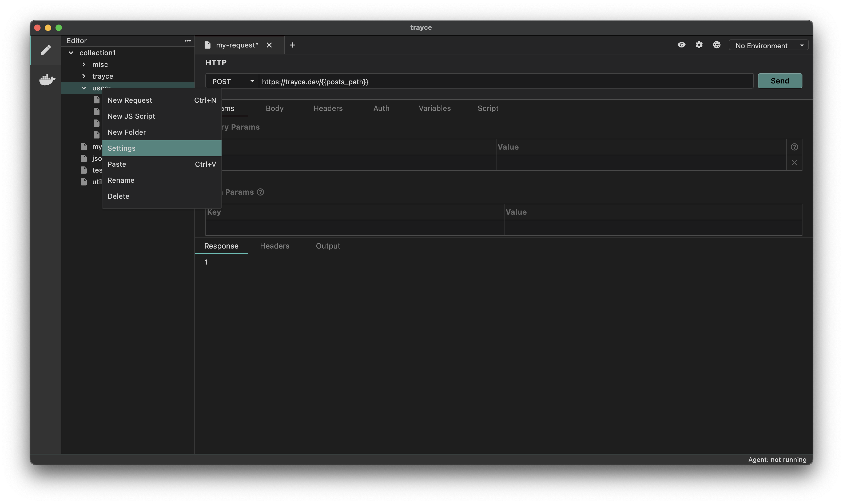Click the request URL input field
The height and width of the screenshot is (504, 843).
click(506, 82)
